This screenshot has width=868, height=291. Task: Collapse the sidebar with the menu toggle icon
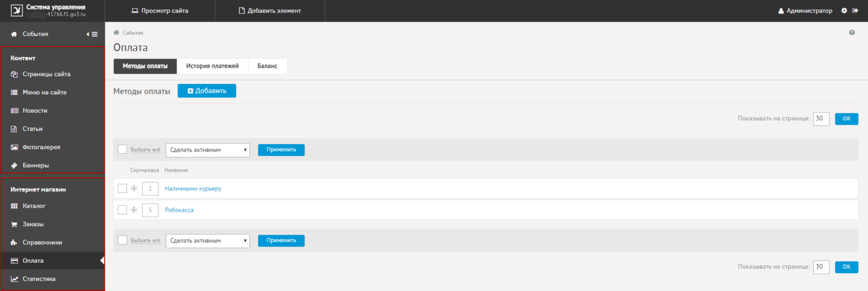(x=92, y=34)
